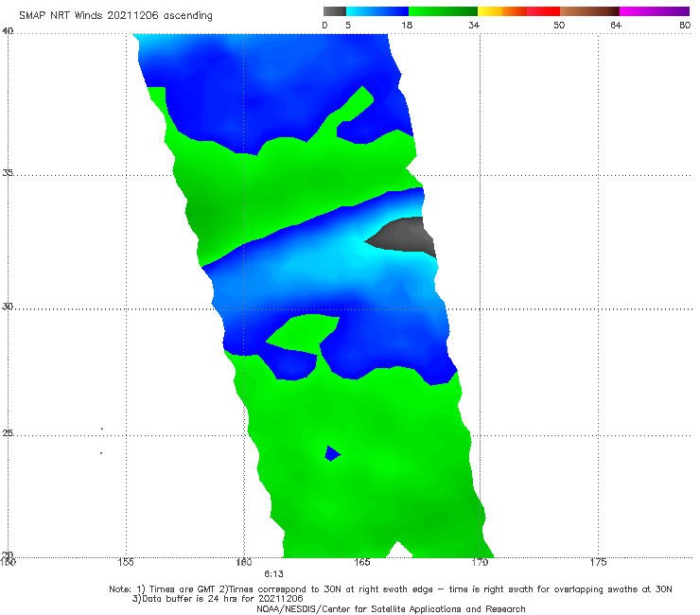Viewport: 700px width, 615px height.
Task: Click the small blue patch inside southern green area
Action: click(x=332, y=453)
